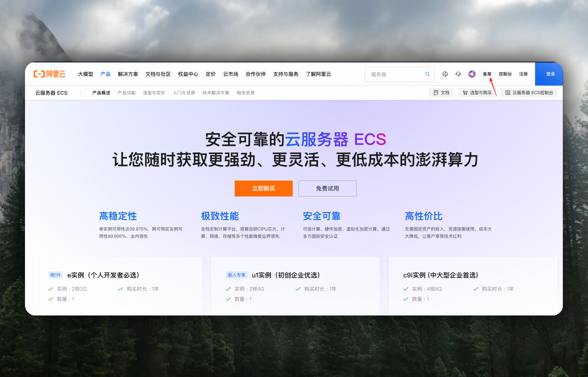Switch to the 选型与定价 tab
The image size is (588, 377).
(154, 93)
